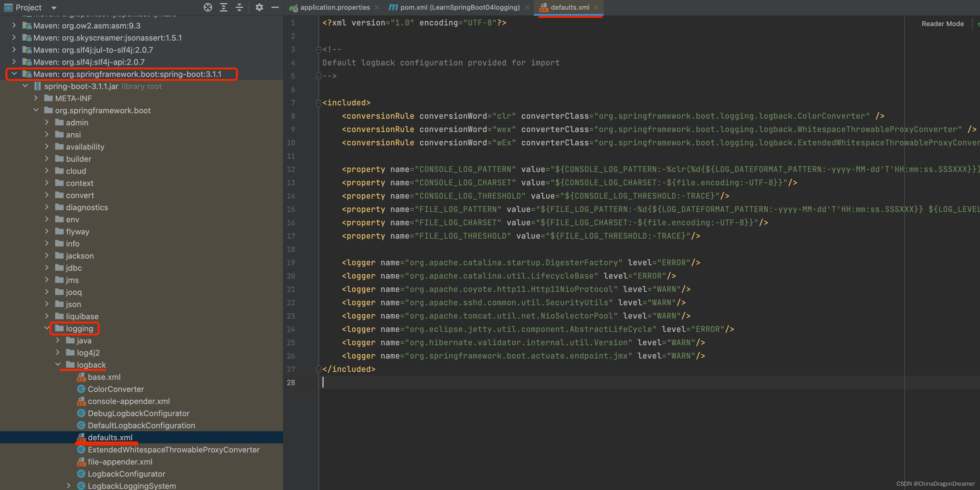This screenshot has height=490, width=980.
Task: Close the application.properties tab
Action: pyautogui.click(x=377, y=7)
